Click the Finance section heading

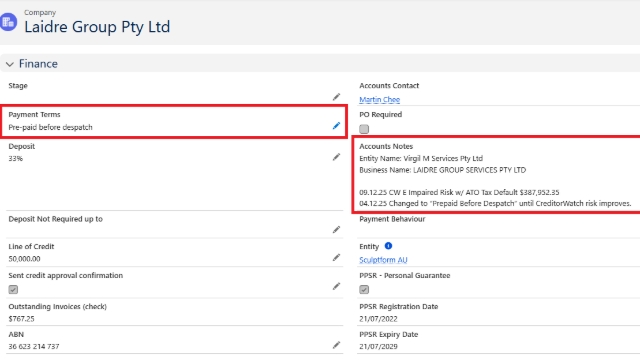[38, 64]
